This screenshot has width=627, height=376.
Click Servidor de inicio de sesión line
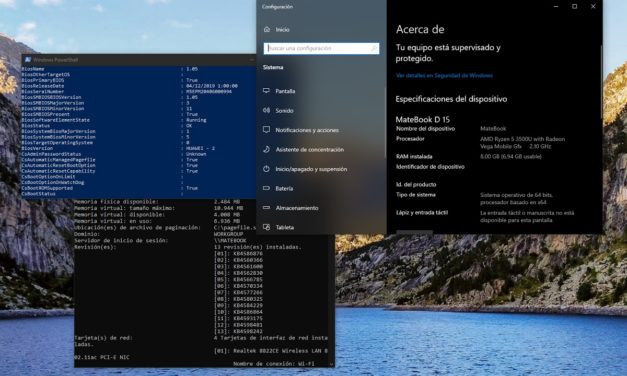pyautogui.click(x=160, y=240)
